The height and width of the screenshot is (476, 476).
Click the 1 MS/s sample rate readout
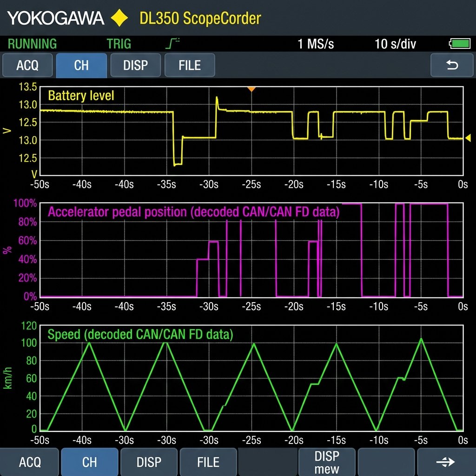(316, 44)
